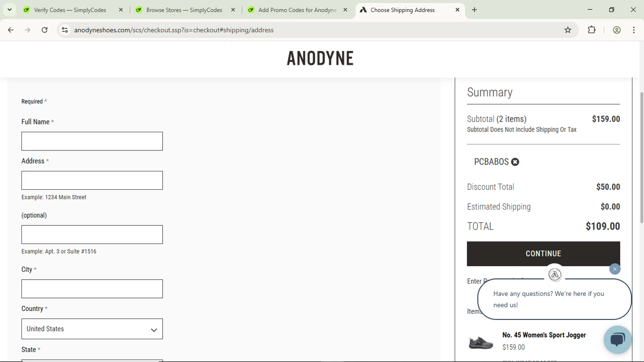The height and width of the screenshot is (362, 644).
Task: Focus the Address field
Action: pos(92,180)
